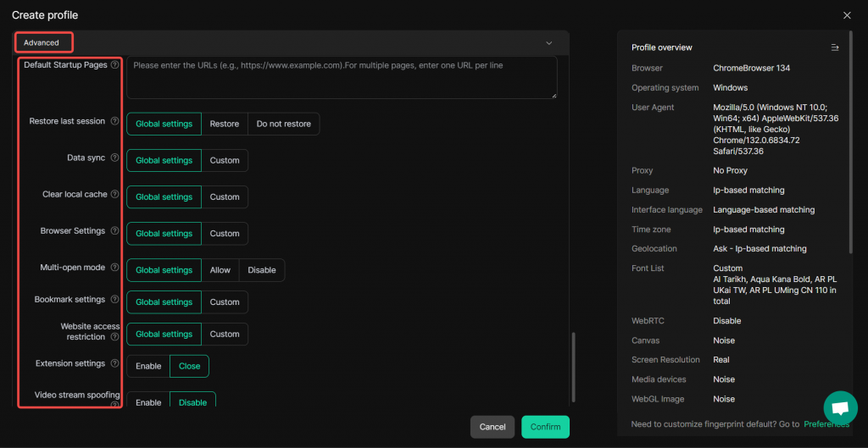
Task: Click the Data sync help icon
Action: (x=114, y=158)
